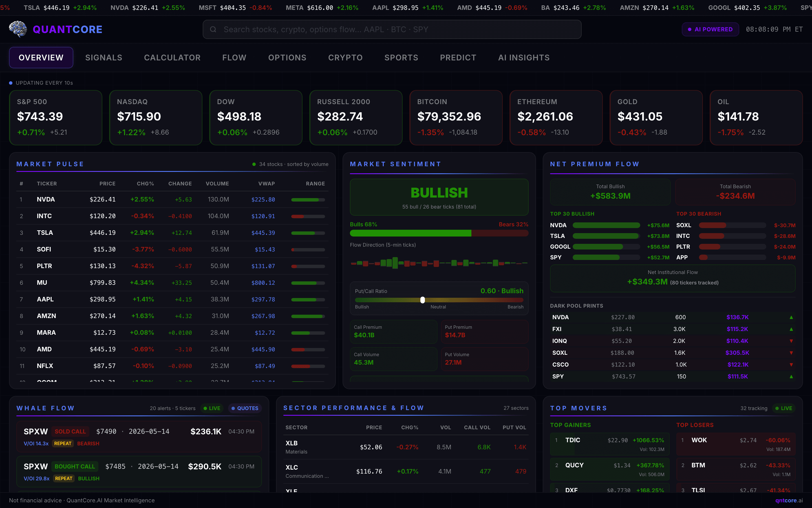Switch to the CRYPTO tab

click(345, 58)
